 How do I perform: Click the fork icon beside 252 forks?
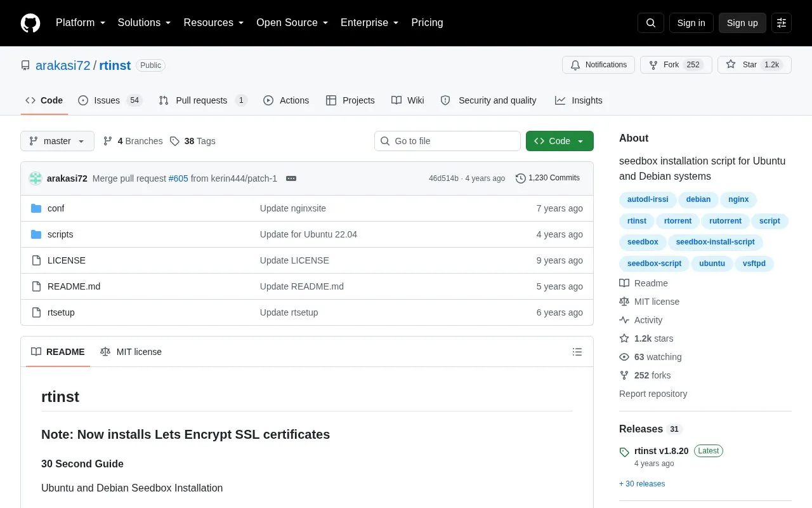624,375
